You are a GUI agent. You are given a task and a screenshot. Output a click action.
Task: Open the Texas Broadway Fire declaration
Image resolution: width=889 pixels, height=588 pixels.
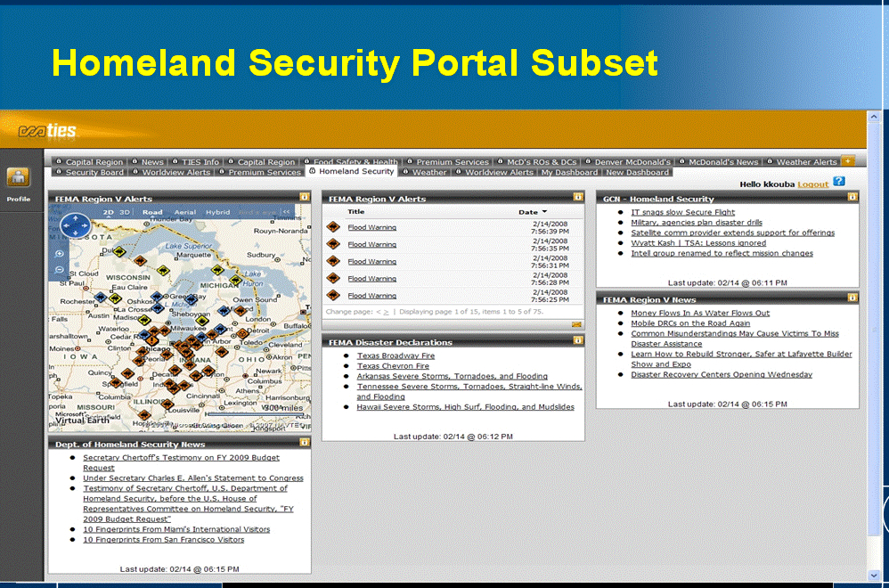[396, 355]
